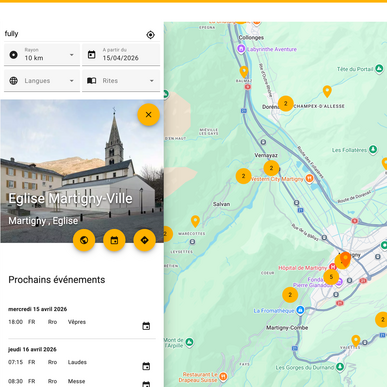Click the Langues globe icon
This screenshot has width=387, height=387.
click(14, 81)
